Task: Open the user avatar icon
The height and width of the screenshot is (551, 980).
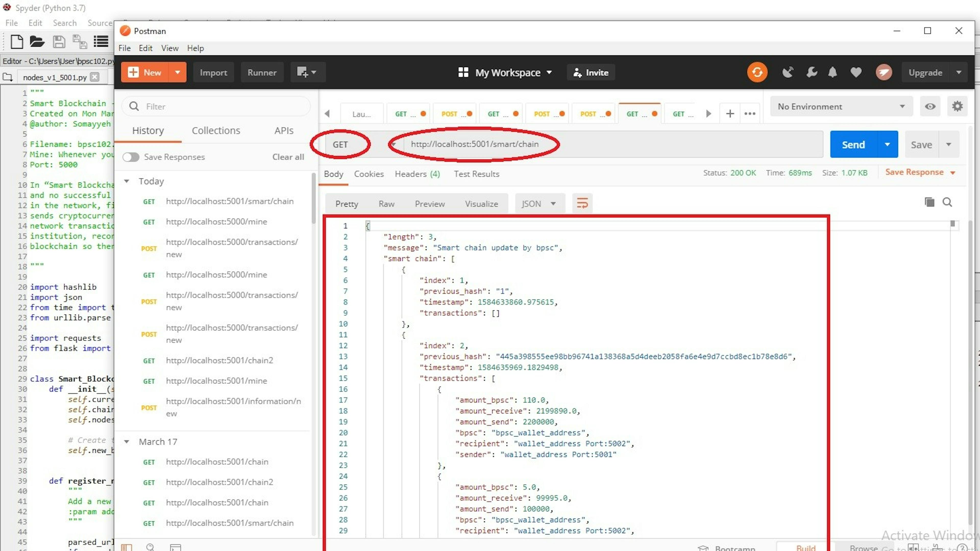Action: (x=884, y=72)
